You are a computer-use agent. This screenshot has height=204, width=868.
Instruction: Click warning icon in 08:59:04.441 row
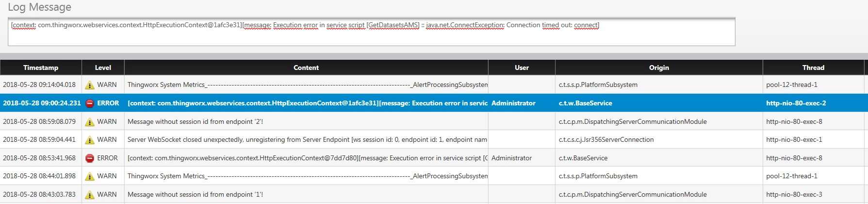point(90,140)
